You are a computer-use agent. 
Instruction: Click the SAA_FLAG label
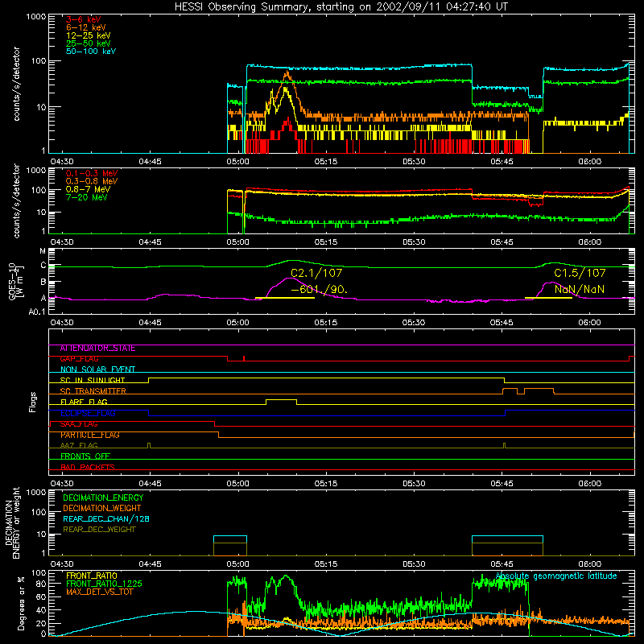79,424
